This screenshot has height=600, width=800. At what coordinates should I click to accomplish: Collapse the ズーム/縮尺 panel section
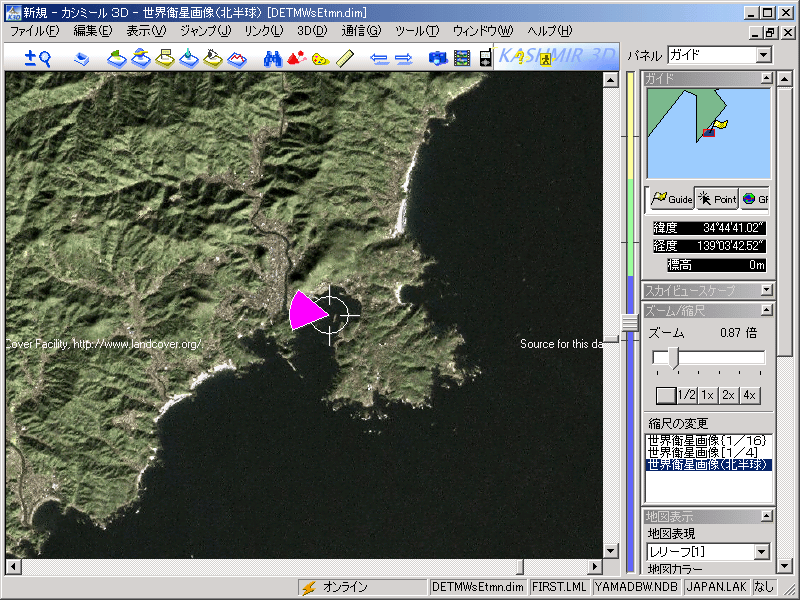coord(766,310)
